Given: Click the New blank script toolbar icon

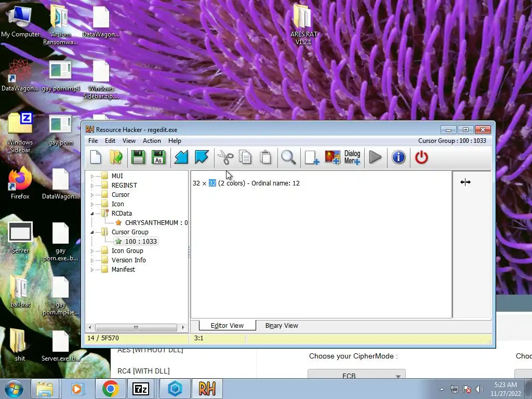Looking at the screenshot, I should [x=96, y=157].
